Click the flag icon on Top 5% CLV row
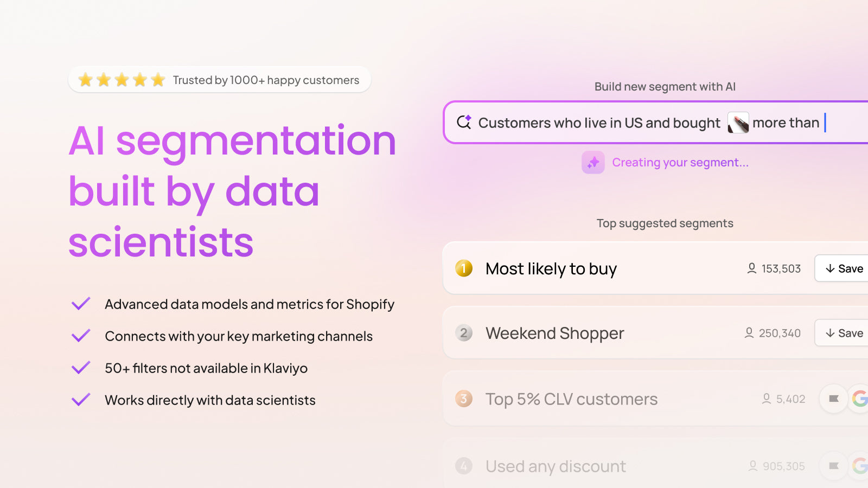The width and height of the screenshot is (868, 488). tap(834, 399)
